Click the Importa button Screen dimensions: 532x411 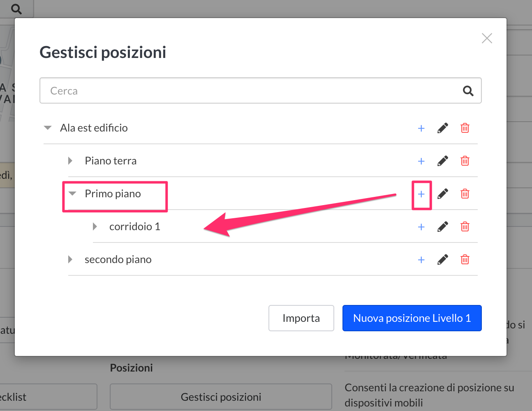pos(301,318)
